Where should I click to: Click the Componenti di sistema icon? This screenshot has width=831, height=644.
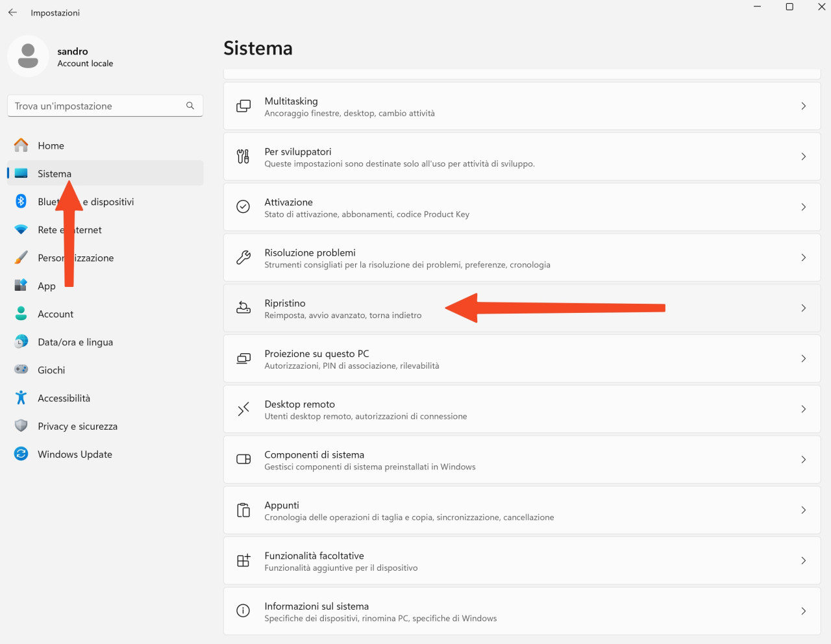coord(243,459)
